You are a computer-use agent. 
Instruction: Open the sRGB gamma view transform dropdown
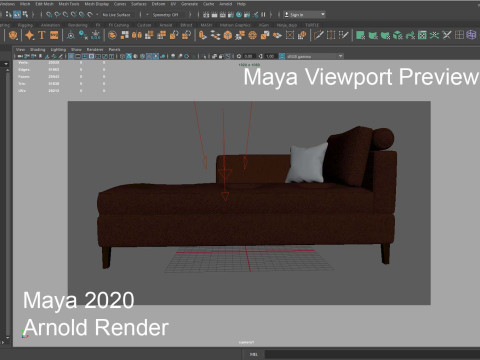coord(315,56)
